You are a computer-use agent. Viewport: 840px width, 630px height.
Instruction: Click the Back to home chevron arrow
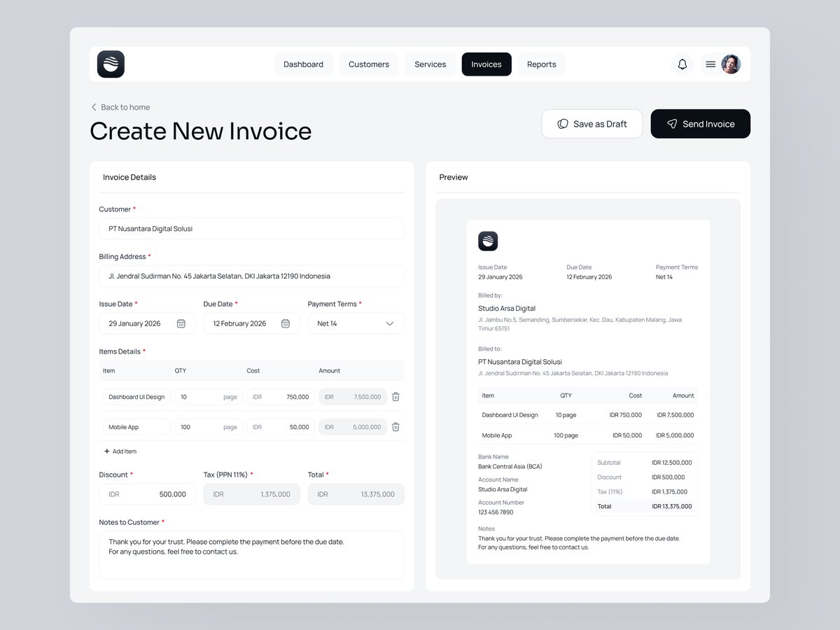click(x=94, y=107)
